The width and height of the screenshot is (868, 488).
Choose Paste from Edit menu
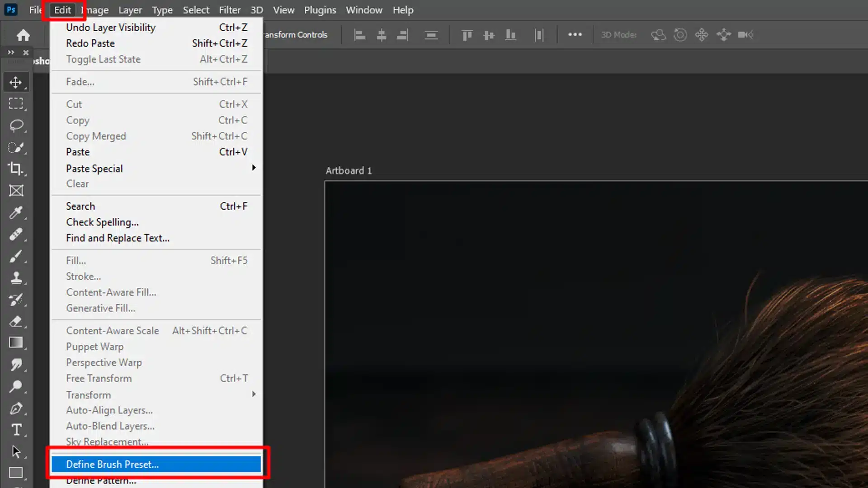pyautogui.click(x=156, y=152)
